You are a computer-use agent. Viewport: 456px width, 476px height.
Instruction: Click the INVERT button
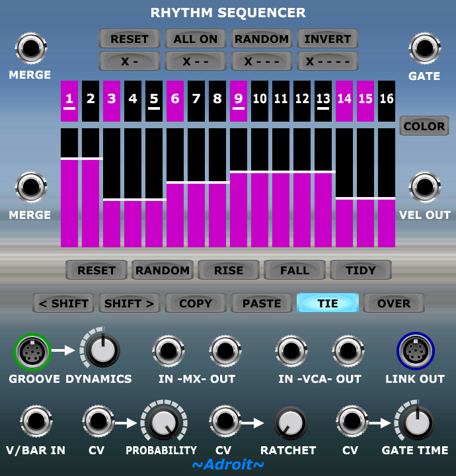(x=328, y=38)
